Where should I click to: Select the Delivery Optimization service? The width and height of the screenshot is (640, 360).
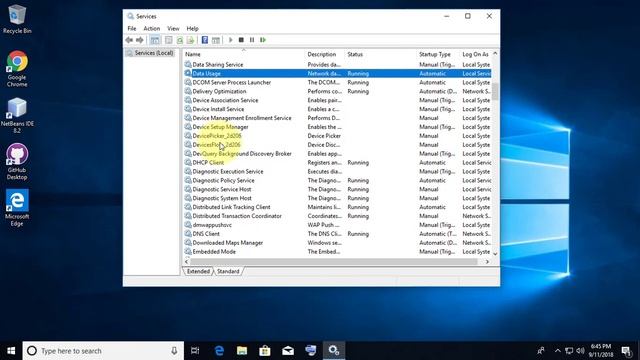pyautogui.click(x=337, y=91)
